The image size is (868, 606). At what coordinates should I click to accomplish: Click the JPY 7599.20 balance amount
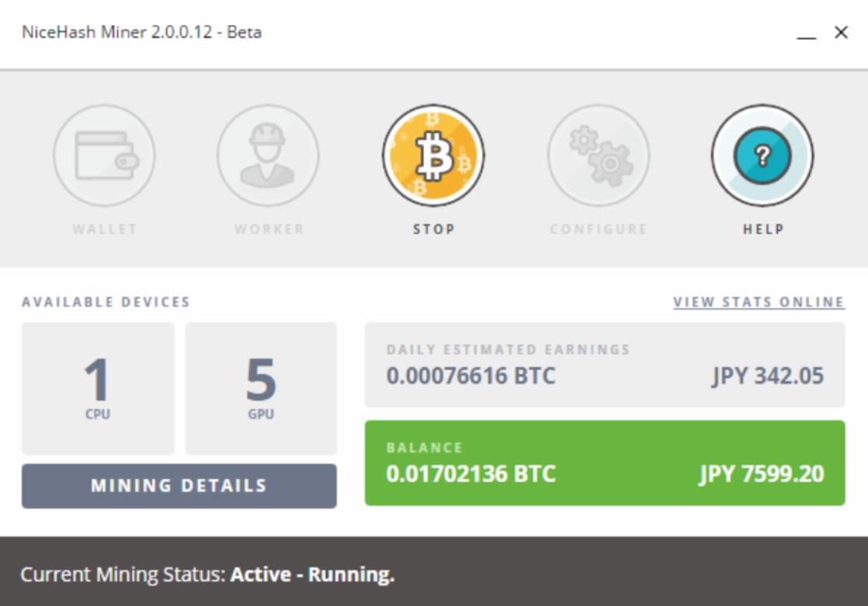click(x=761, y=475)
